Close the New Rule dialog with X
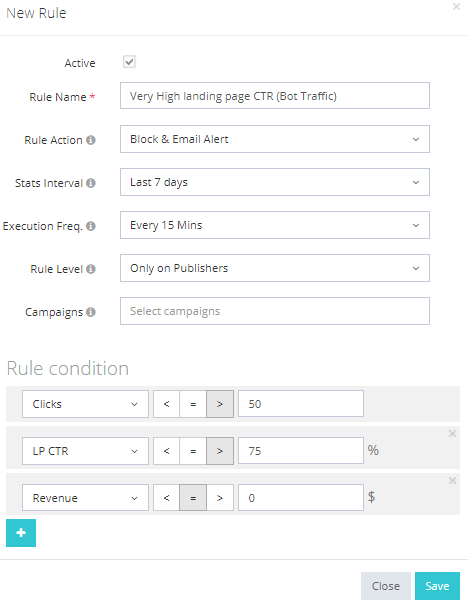 pyautogui.click(x=456, y=7)
